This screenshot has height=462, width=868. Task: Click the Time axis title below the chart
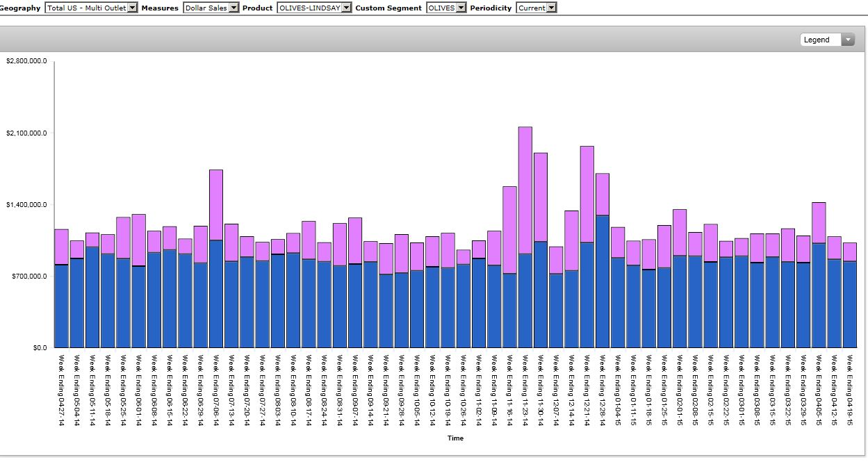point(455,438)
